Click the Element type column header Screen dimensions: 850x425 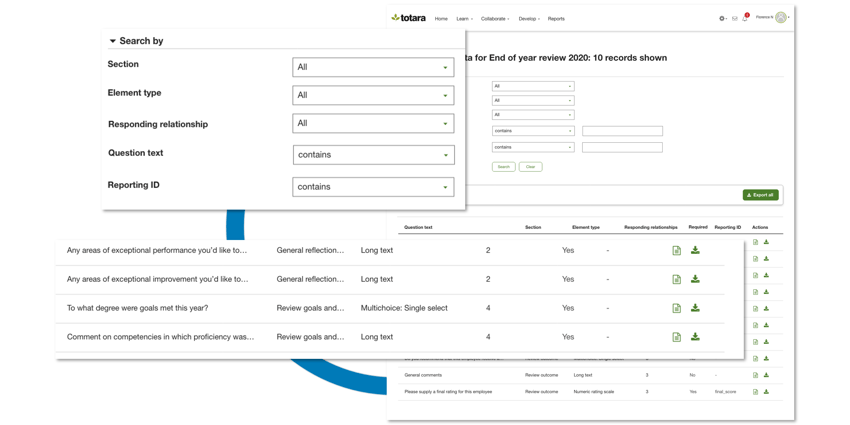[x=586, y=228]
